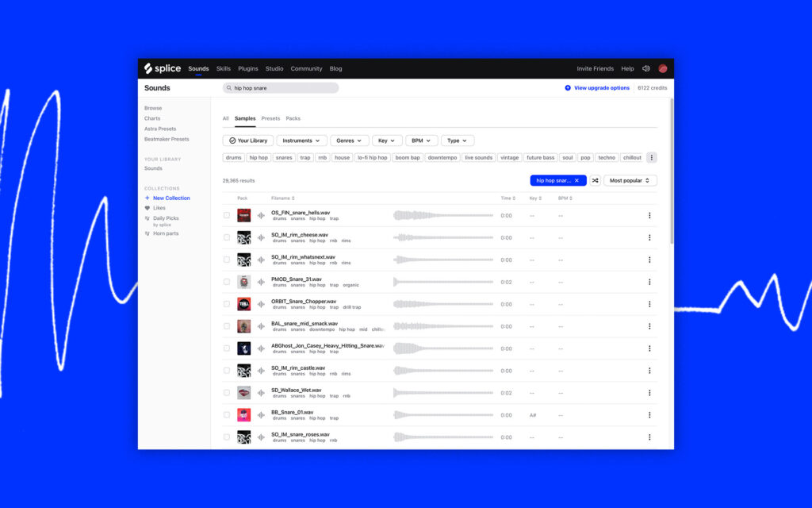The image size is (812, 508).
Task: Open the Horn parts collection
Action: coord(167,233)
